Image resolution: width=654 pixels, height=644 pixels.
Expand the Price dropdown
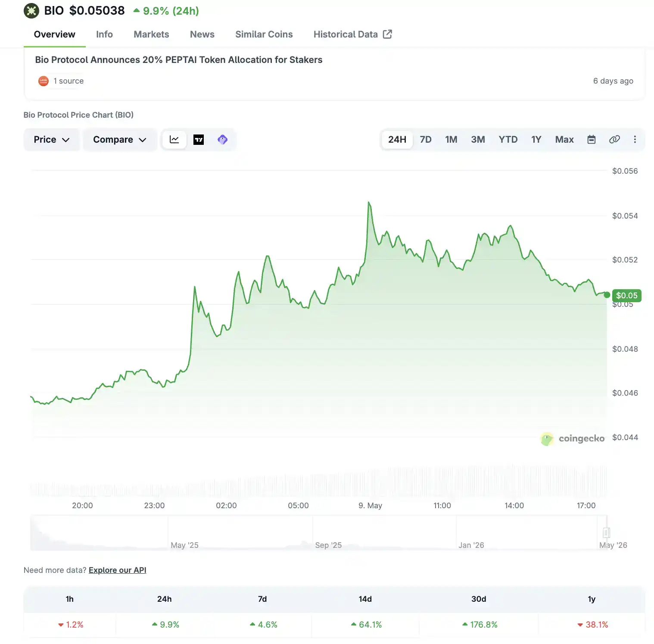point(52,140)
